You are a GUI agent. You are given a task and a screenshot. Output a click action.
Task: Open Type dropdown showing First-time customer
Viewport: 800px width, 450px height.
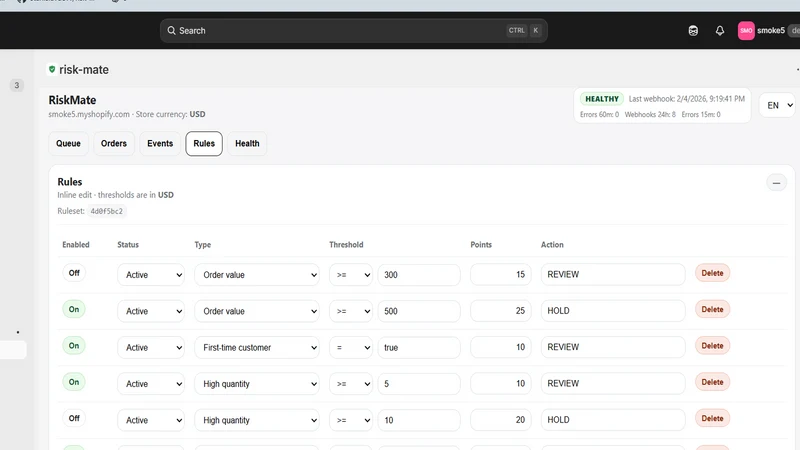pos(257,347)
